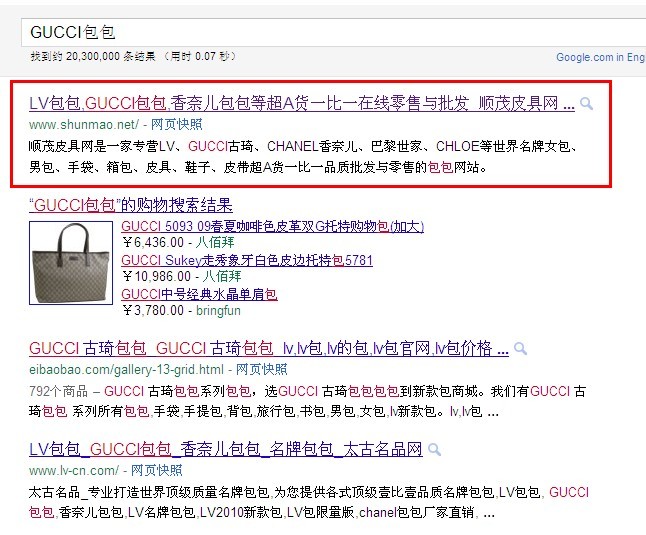
Task: Click the ¥10,986.00 - 八佰拜 price text
Action: 182,276
